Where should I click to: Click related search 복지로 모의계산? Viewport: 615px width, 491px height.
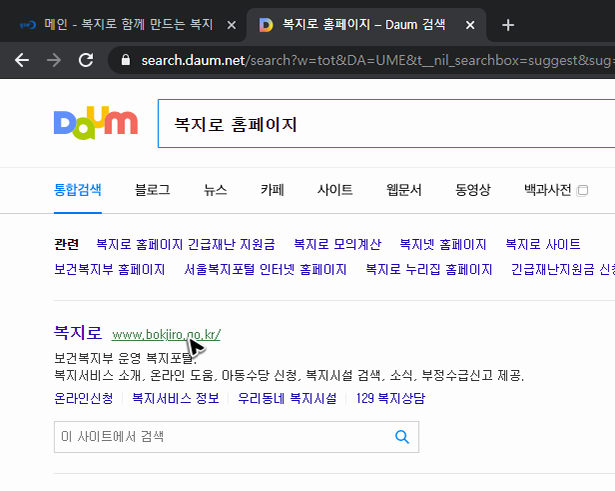coord(337,244)
